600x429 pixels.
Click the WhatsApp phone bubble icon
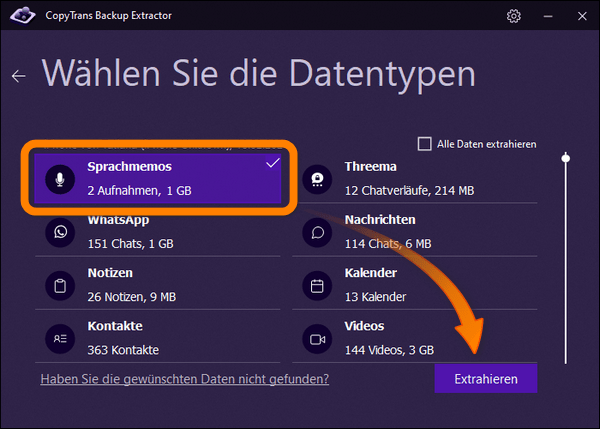60,232
